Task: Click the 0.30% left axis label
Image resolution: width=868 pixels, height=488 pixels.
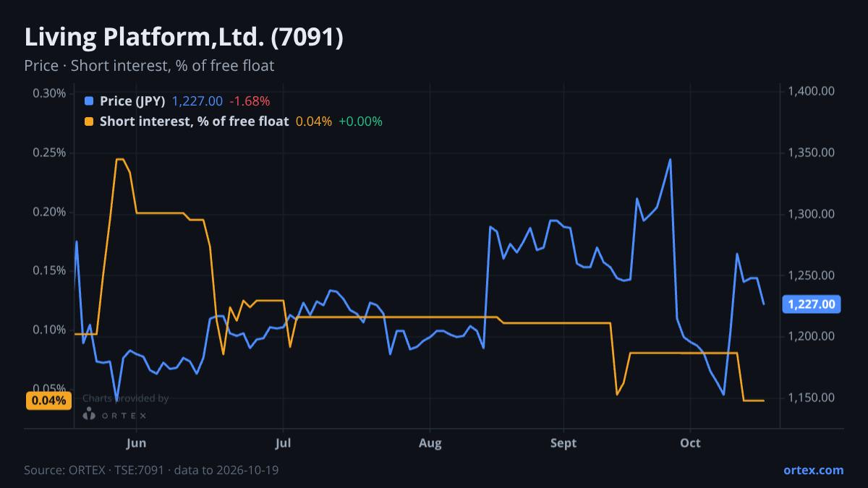Action: coord(49,93)
